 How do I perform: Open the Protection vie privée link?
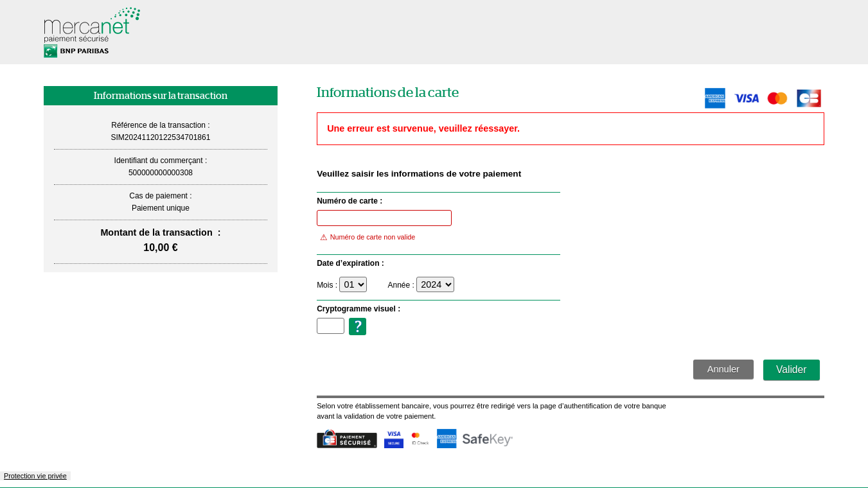coord(35,476)
